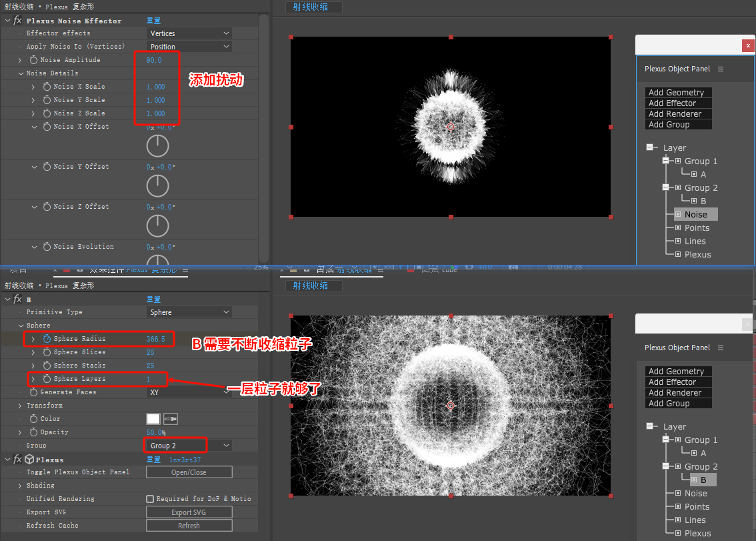
Task: Click Add Renderer in lower Plexus panel
Action: point(679,392)
